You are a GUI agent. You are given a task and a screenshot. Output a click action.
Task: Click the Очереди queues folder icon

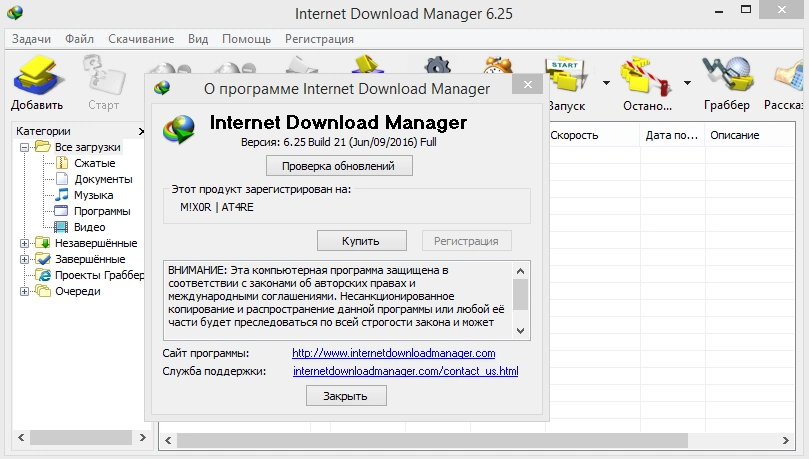42,291
